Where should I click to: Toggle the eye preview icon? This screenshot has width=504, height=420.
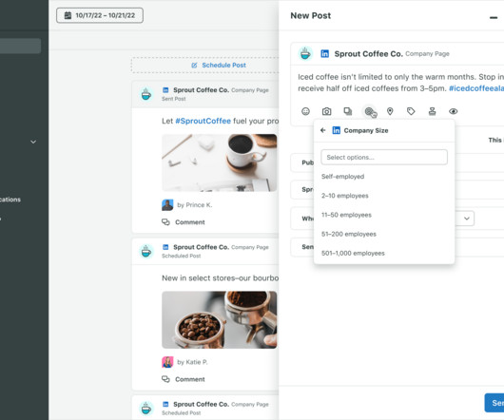click(x=454, y=111)
